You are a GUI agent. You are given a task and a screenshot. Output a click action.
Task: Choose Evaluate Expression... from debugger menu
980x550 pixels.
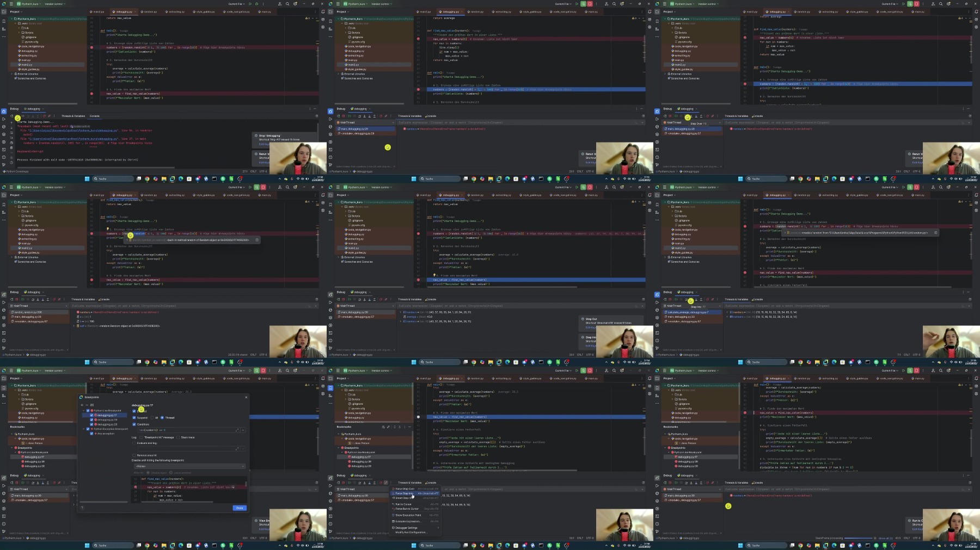coord(415,521)
